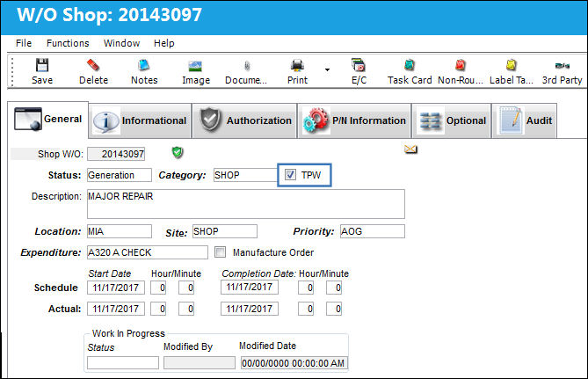Switch to the Informational tab

coord(141,120)
